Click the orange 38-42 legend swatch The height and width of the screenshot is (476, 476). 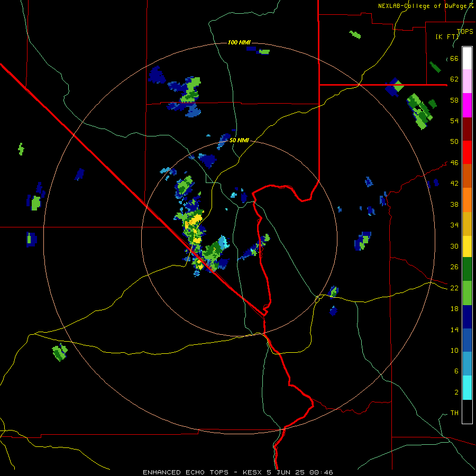(467, 200)
